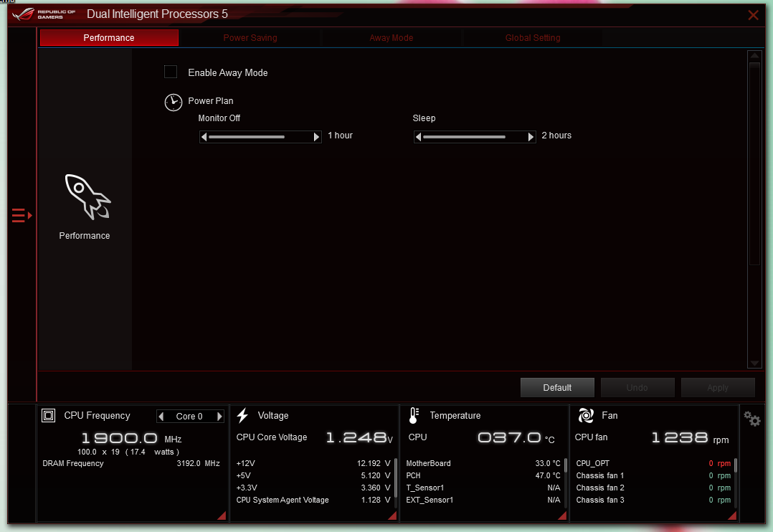
Task: Click the Fan panel icon
Action: pos(586,416)
